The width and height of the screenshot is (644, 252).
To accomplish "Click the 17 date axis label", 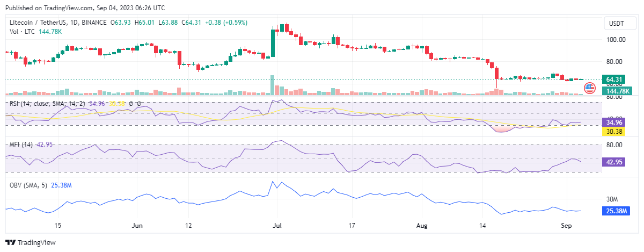I will click(x=352, y=226).
